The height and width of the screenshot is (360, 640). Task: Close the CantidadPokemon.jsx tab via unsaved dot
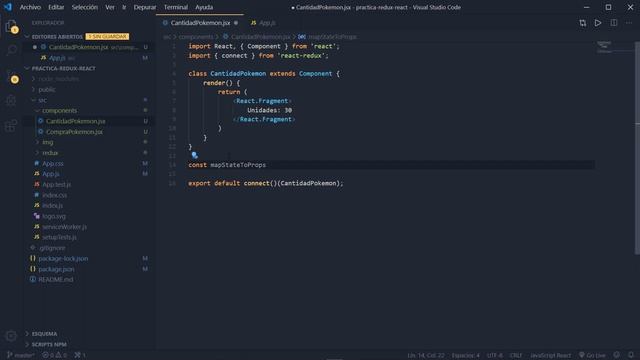236,23
